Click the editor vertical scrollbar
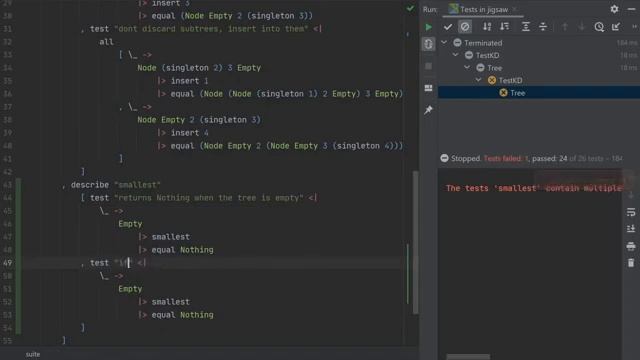The width and height of the screenshot is (640, 360). [416, 242]
